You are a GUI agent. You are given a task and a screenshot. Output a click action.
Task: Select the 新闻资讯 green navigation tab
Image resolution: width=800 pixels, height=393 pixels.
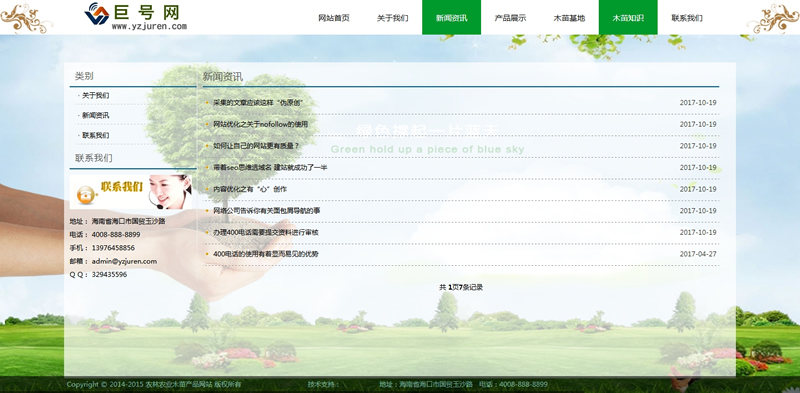(451, 17)
